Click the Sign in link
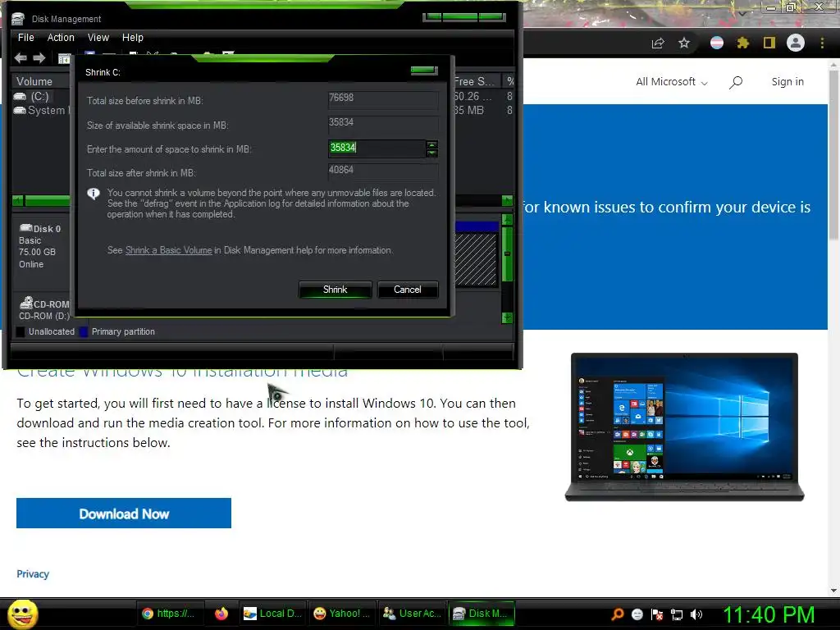 pyautogui.click(x=787, y=81)
